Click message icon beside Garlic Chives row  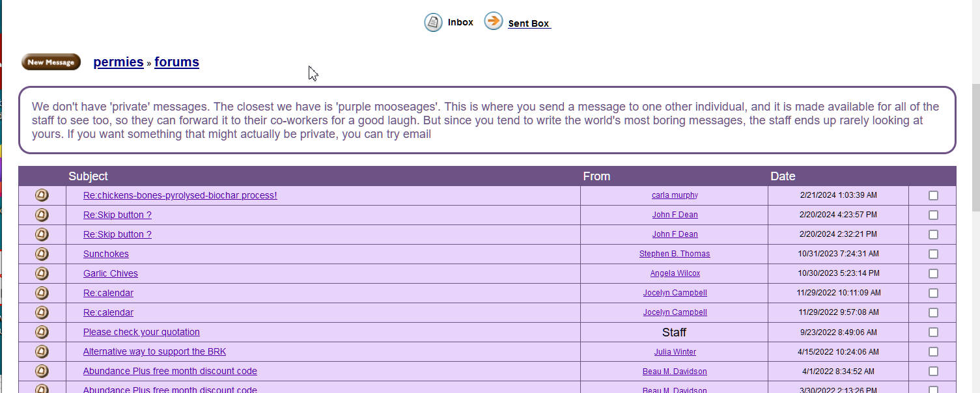coord(42,273)
